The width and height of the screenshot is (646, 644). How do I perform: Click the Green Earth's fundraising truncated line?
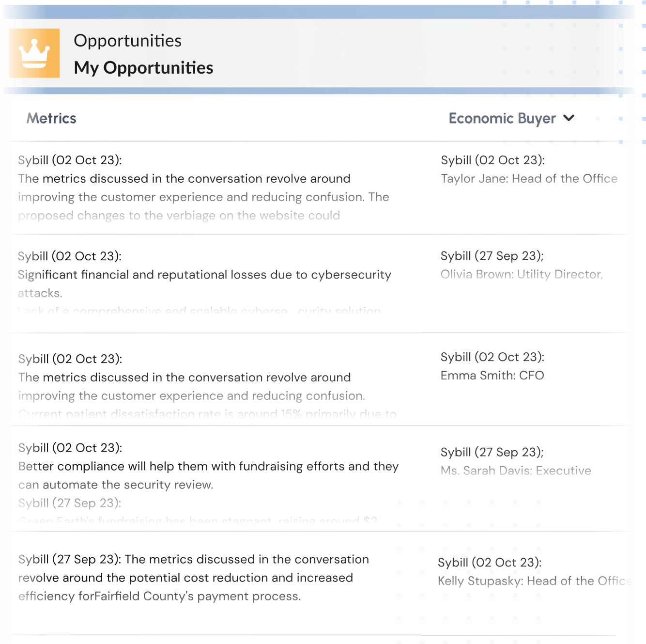coord(198,521)
